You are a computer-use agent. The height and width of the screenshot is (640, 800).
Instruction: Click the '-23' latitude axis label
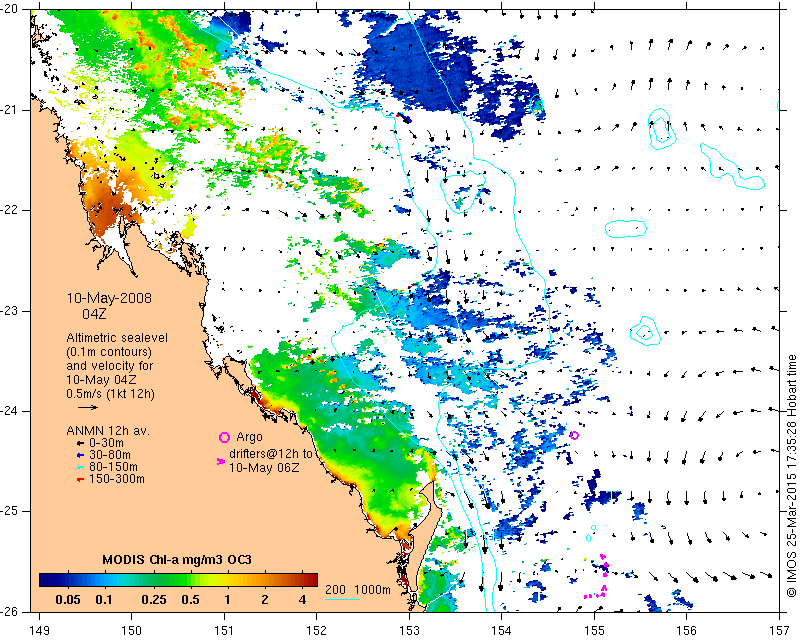click(x=10, y=311)
